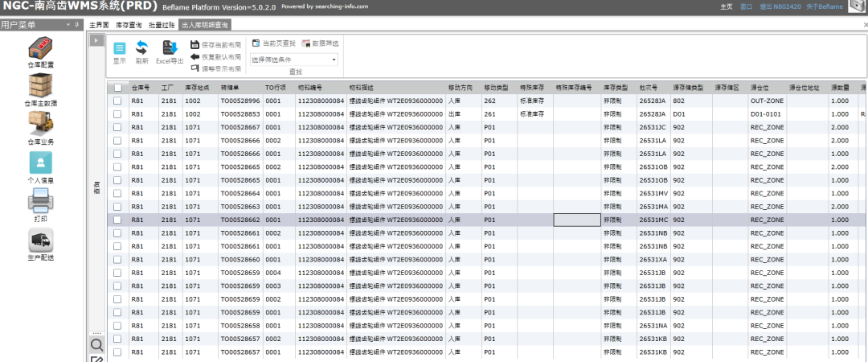Click batch cell 26531XA
Screen dimensions: 868x362
(x=653, y=260)
